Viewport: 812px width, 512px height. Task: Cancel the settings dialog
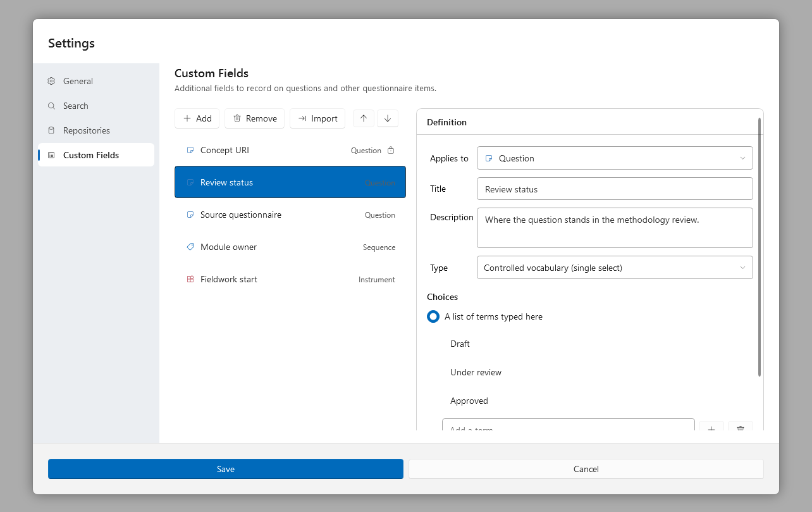586,469
